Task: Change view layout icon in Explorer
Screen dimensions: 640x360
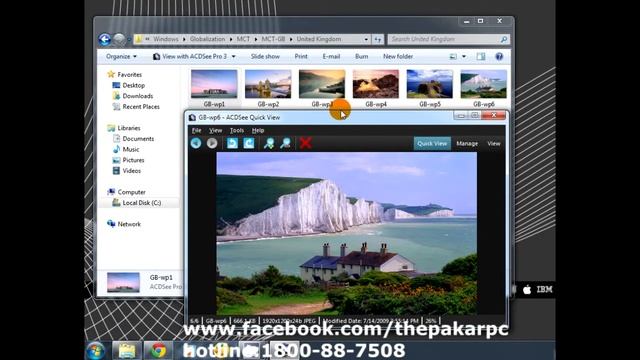Action: coord(453,56)
